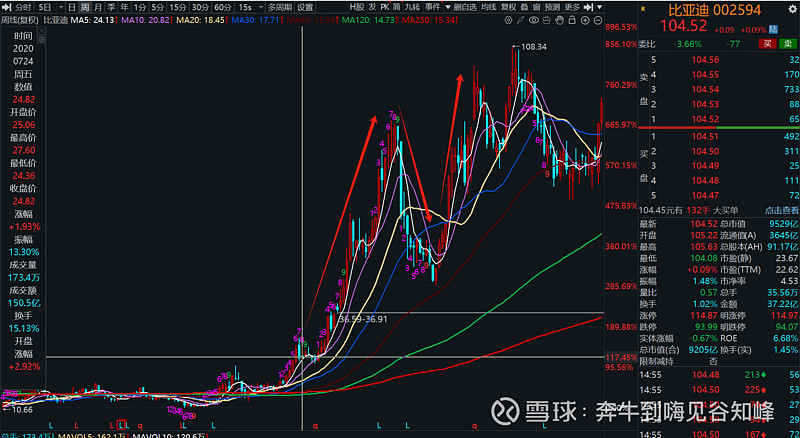The width and height of the screenshot is (800, 438).
Task: Open settings gear beside 002594
Action: [x=792, y=9]
